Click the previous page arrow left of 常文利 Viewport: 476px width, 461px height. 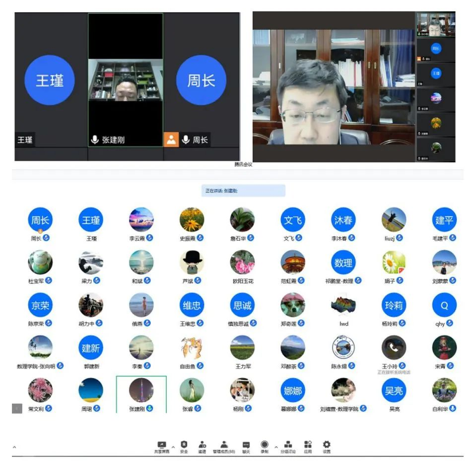(17, 408)
